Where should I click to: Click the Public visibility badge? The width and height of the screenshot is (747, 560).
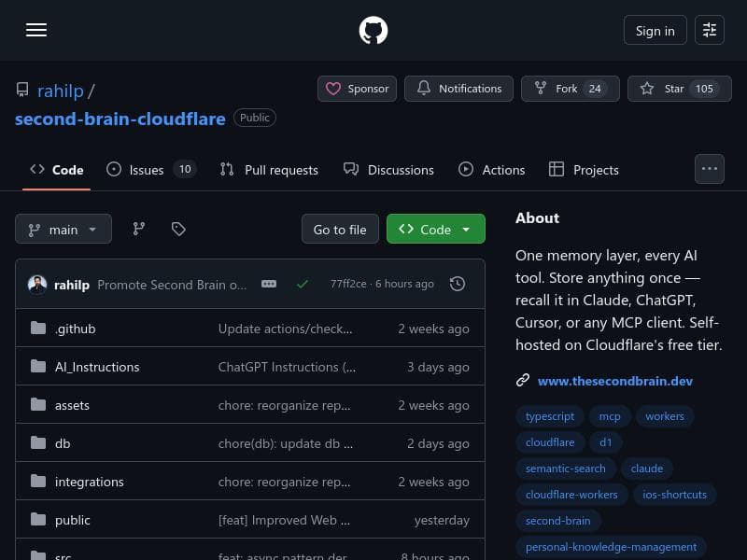(x=254, y=118)
